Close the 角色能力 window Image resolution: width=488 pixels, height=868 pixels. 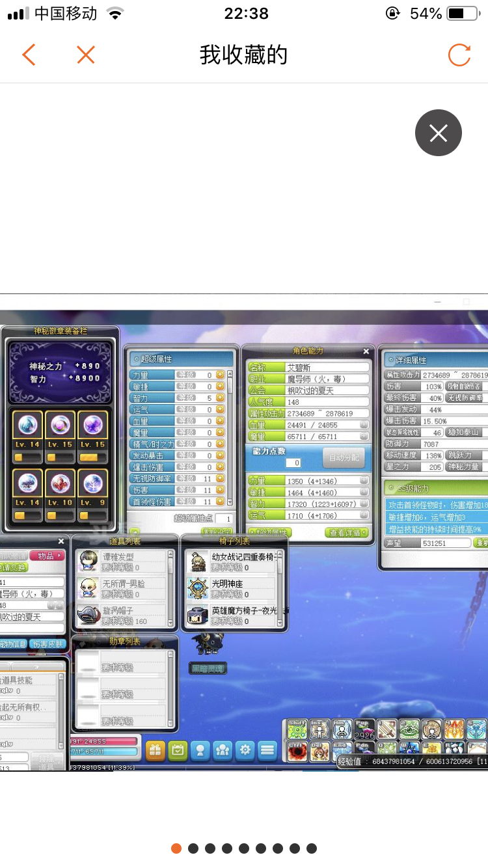pos(366,351)
